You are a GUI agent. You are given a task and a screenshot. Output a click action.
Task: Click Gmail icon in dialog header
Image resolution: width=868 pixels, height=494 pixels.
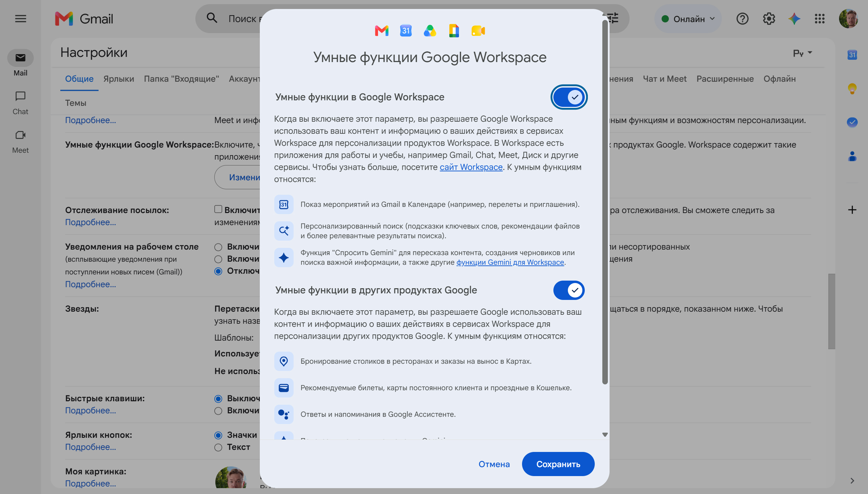click(381, 31)
